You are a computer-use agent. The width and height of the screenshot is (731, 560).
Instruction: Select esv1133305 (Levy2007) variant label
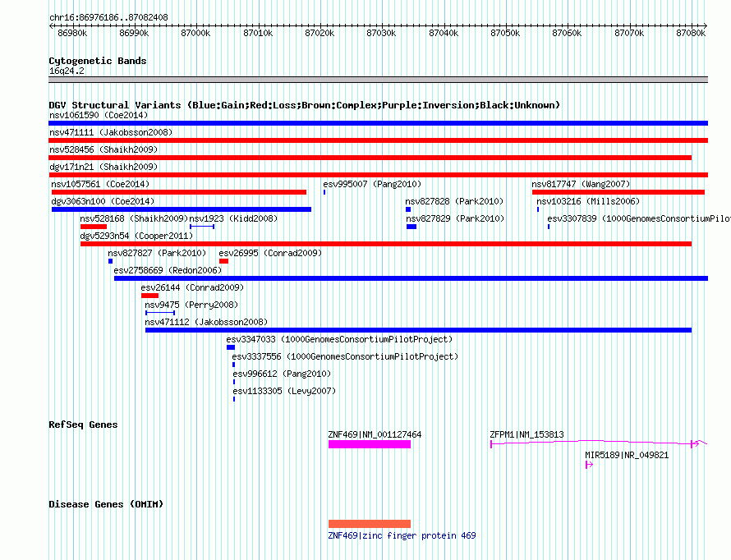pos(284,391)
